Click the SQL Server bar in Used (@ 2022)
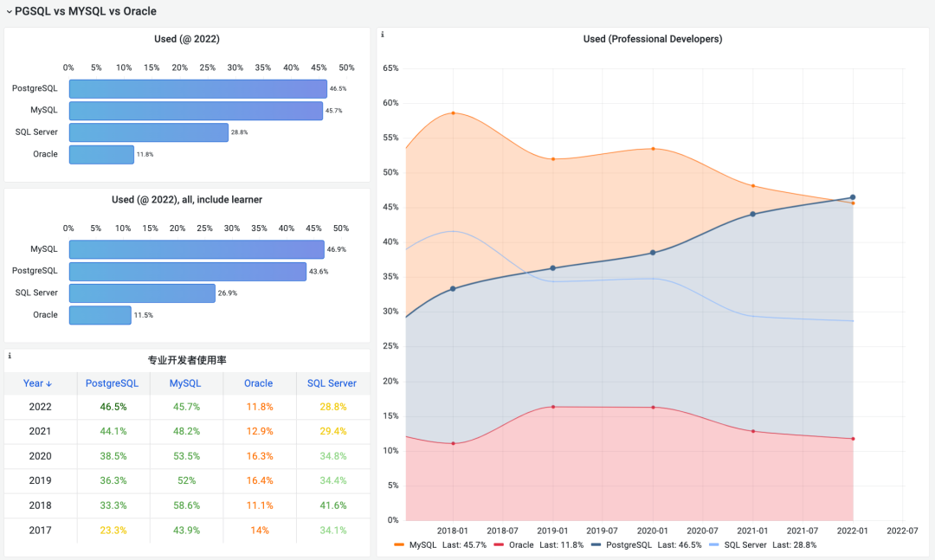The width and height of the screenshot is (935, 560). (x=147, y=132)
